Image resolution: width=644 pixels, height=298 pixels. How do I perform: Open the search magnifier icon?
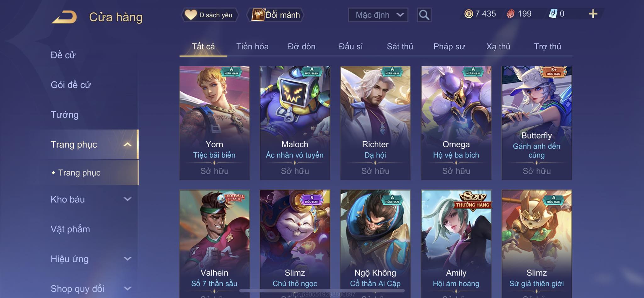[x=424, y=15]
